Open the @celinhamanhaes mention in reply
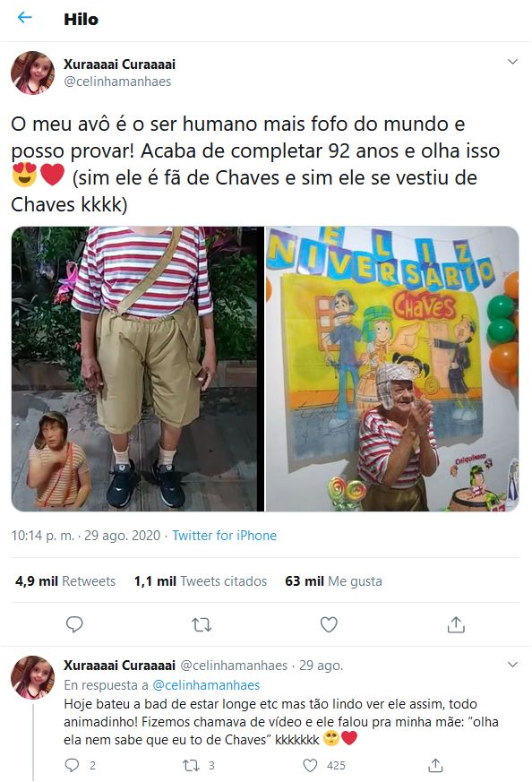Viewport: 532px width, 782px height. click(x=206, y=685)
